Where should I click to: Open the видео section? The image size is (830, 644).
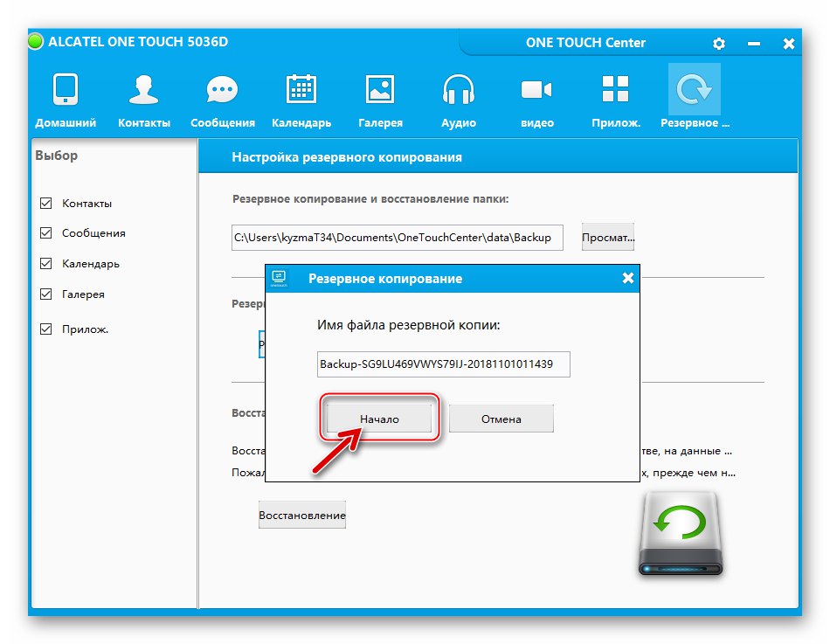[536, 100]
